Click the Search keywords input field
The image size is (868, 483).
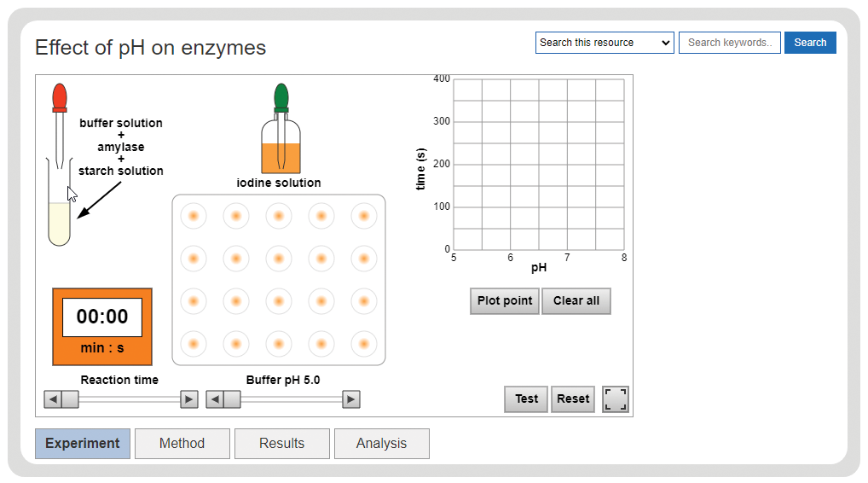pyautogui.click(x=730, y=43)
